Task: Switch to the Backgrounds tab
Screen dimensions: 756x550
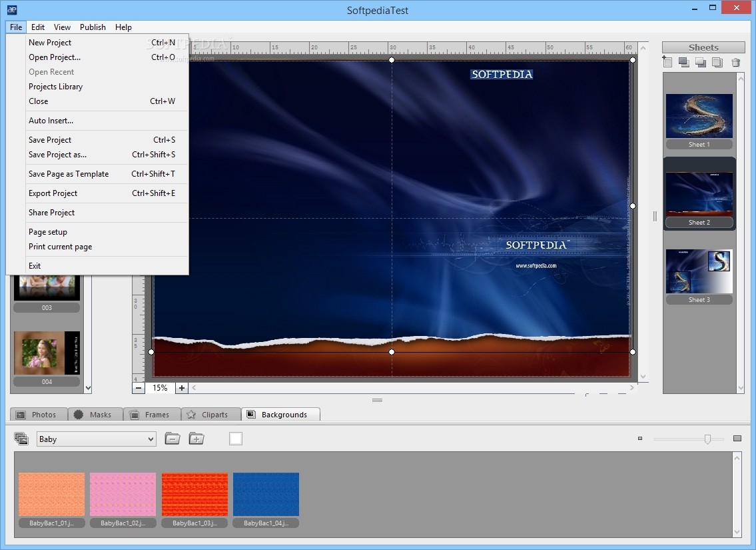Action: tap(280, 415)
